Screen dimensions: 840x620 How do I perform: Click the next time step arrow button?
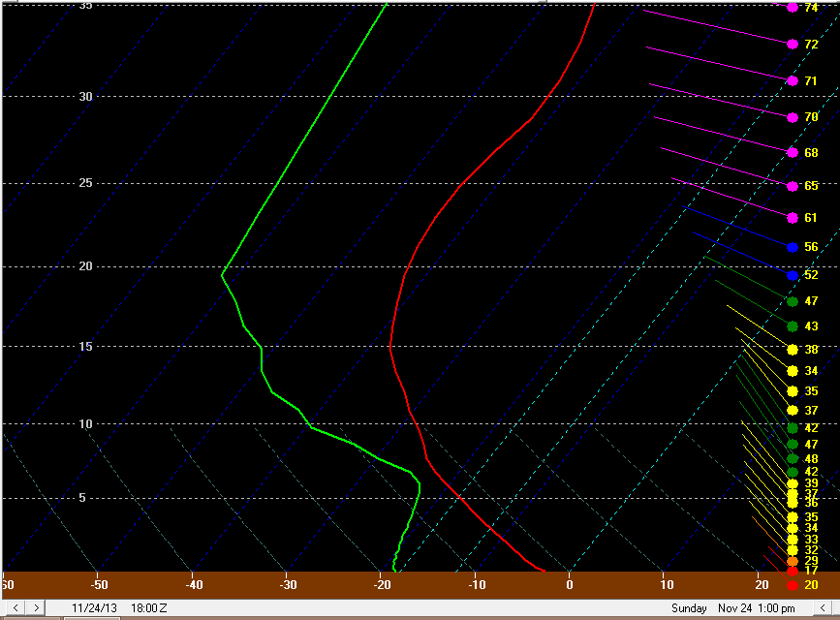coord(35,607)
